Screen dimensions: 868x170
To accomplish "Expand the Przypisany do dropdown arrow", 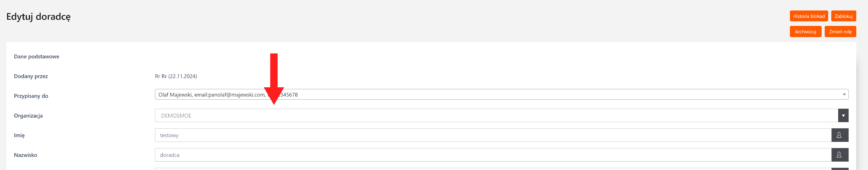I will 844,94.
